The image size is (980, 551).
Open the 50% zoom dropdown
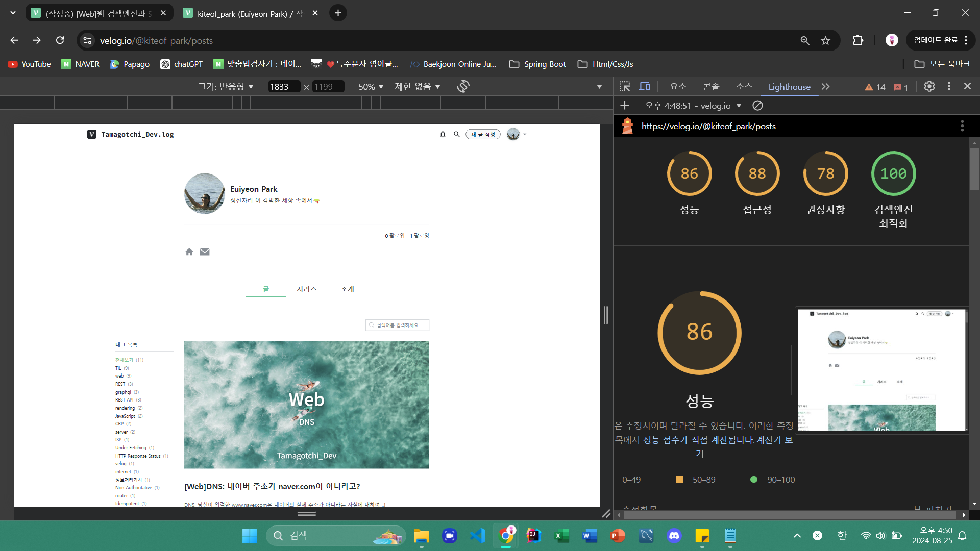[371, 87]
